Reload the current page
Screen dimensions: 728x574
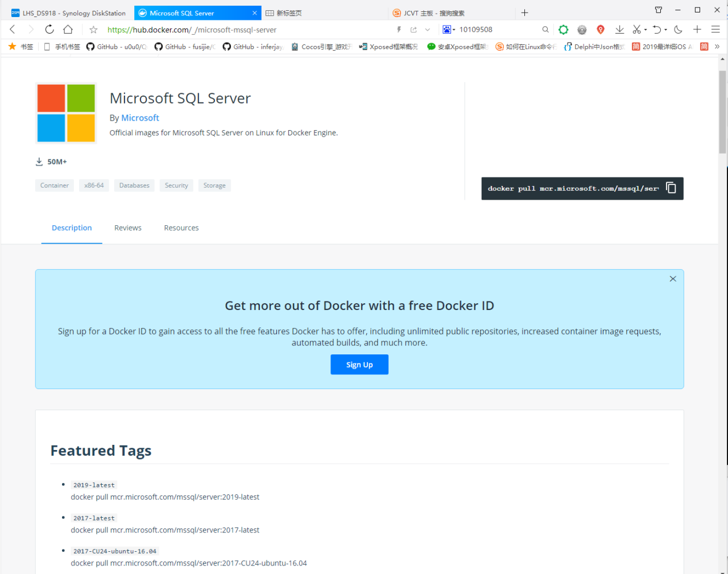click(49, 30)
